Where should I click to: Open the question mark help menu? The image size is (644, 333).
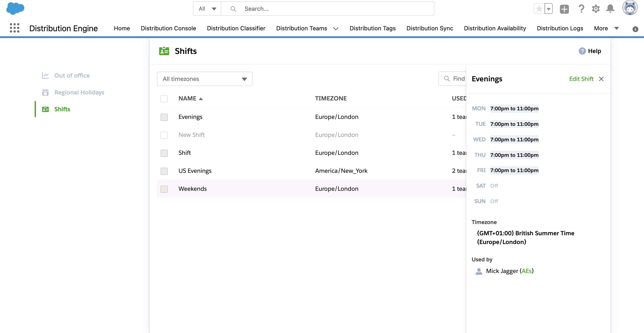[581, 9]
